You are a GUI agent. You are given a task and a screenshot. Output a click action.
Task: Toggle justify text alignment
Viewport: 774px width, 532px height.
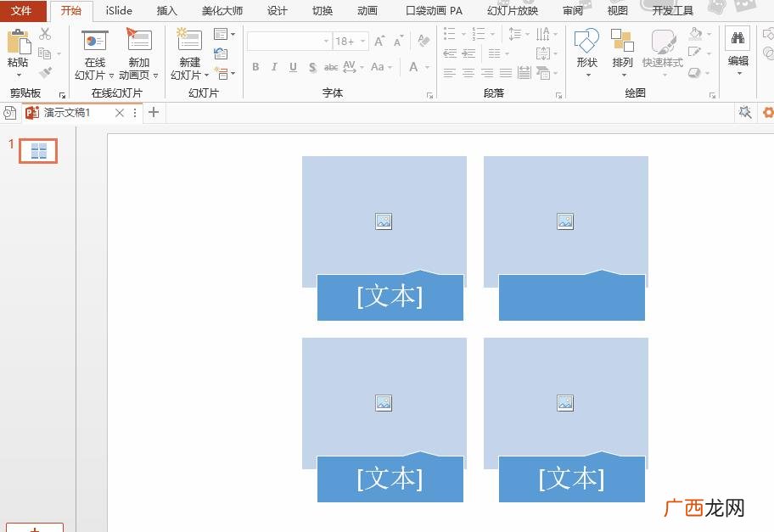point(506,73)
